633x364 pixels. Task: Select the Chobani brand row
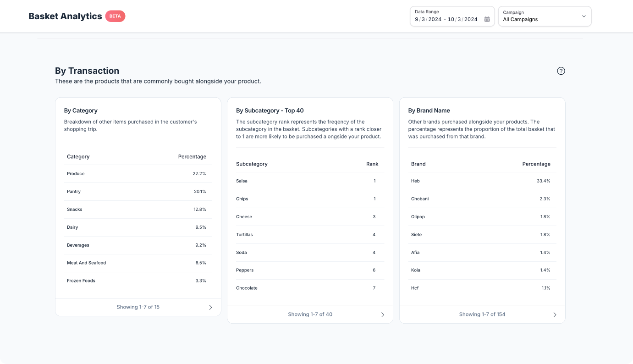click(x=482, y=199)
